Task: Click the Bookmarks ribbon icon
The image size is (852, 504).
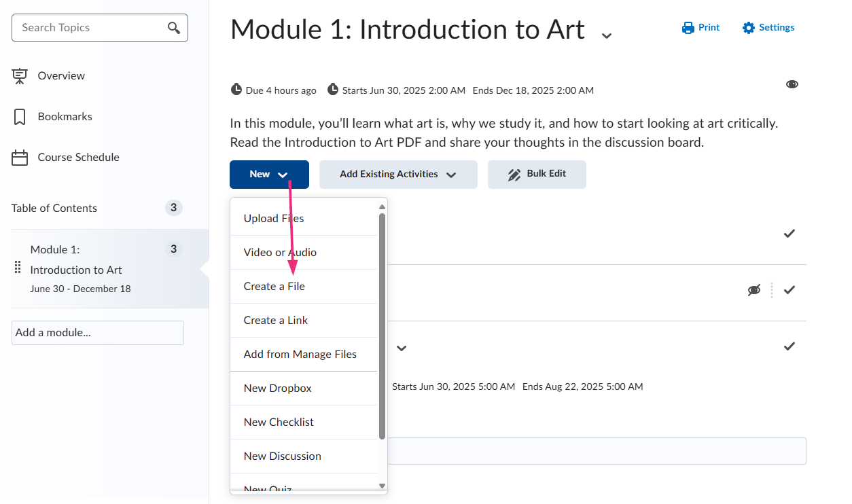Action: (x=20, y=117)
